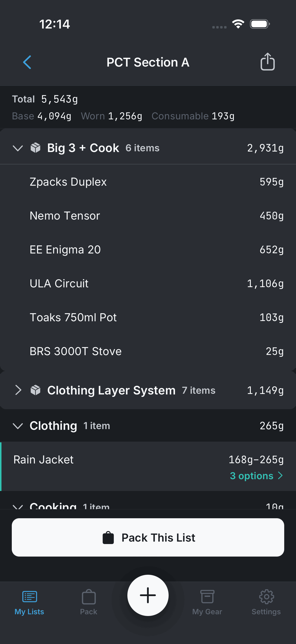View the 3 options for Rain Jacket
This screenshot has width=296, height=644.
tap(256, 476)
